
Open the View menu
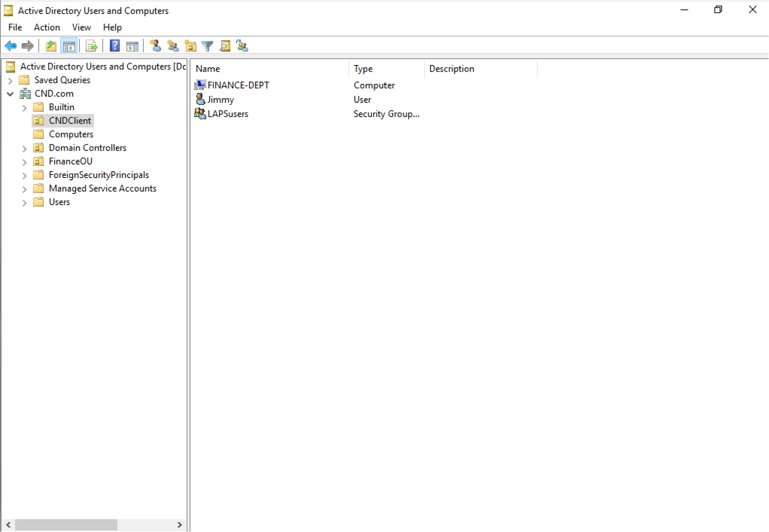coord(81,28)
